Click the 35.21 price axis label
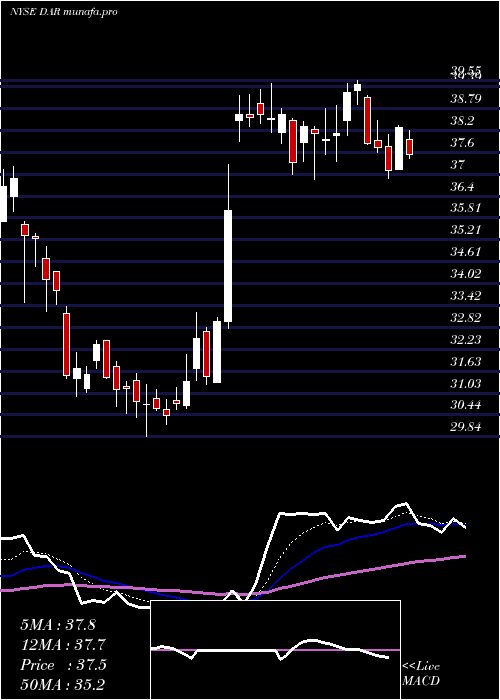The image size is (500, 700). [x=466, y=230]
